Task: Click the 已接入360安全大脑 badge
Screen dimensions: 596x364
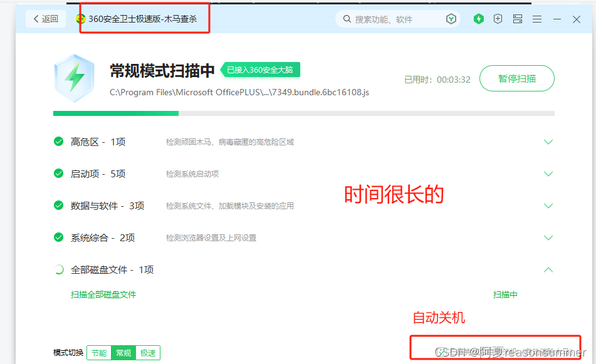Action: pos(260,70)
